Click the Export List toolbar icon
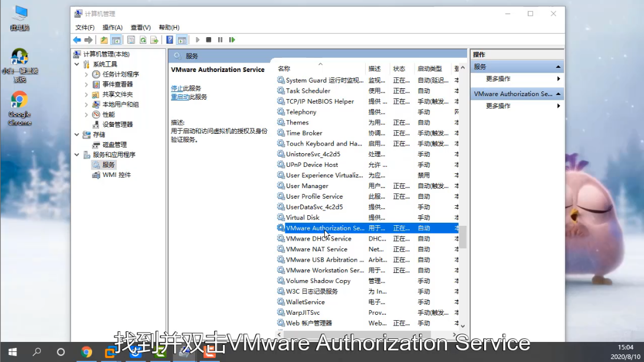Viewport: 644px width, 362px height. point(155,40)
